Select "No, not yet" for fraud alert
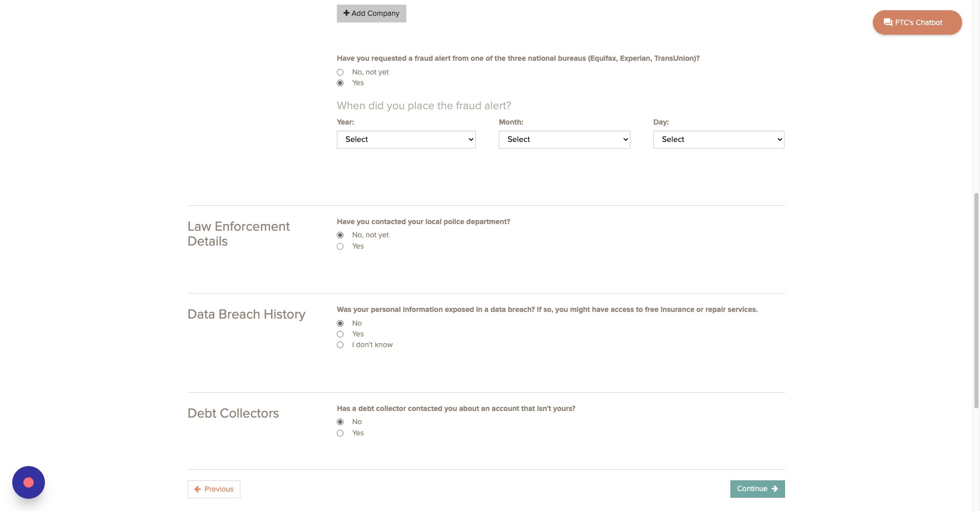 pyautogui.click(x=340, y=72)
